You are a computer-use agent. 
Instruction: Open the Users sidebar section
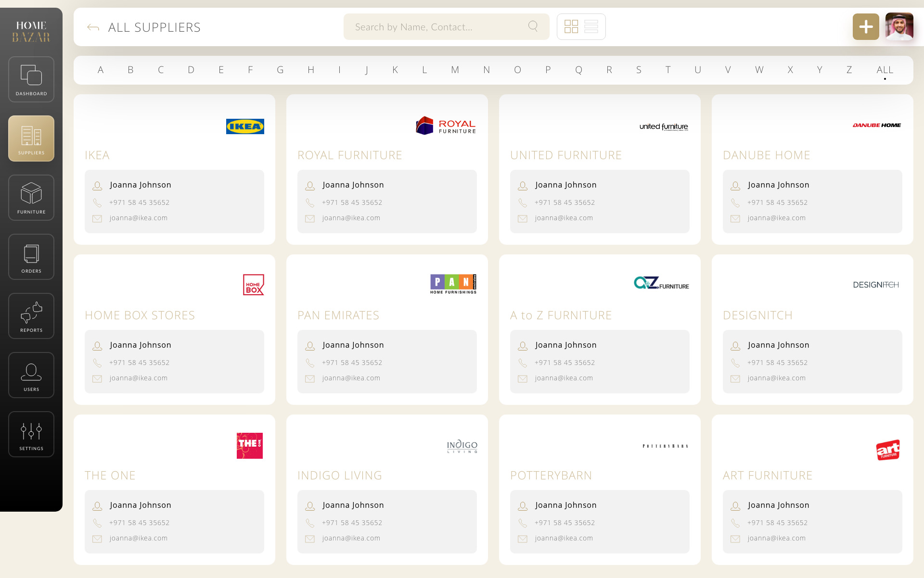(31, 375)
